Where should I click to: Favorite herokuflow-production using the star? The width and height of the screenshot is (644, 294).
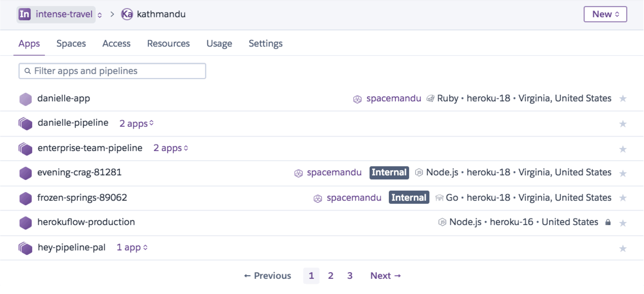pos(623,223)
